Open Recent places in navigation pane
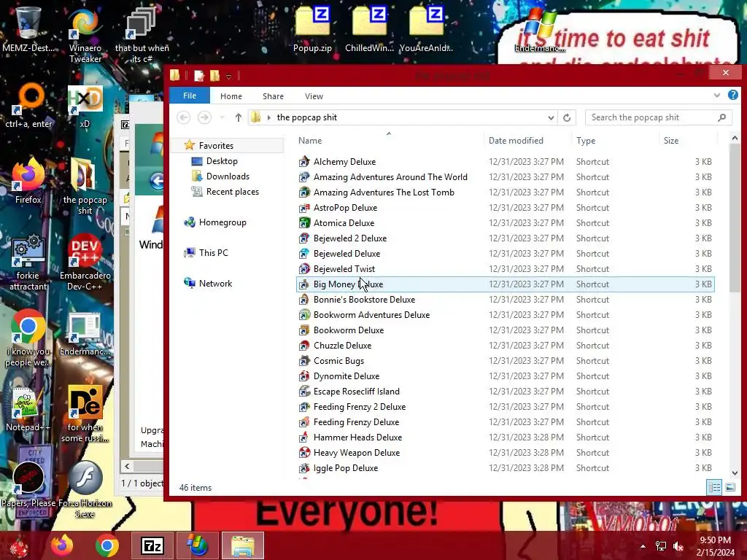747x560 pixels. click(x=233, y=192)
